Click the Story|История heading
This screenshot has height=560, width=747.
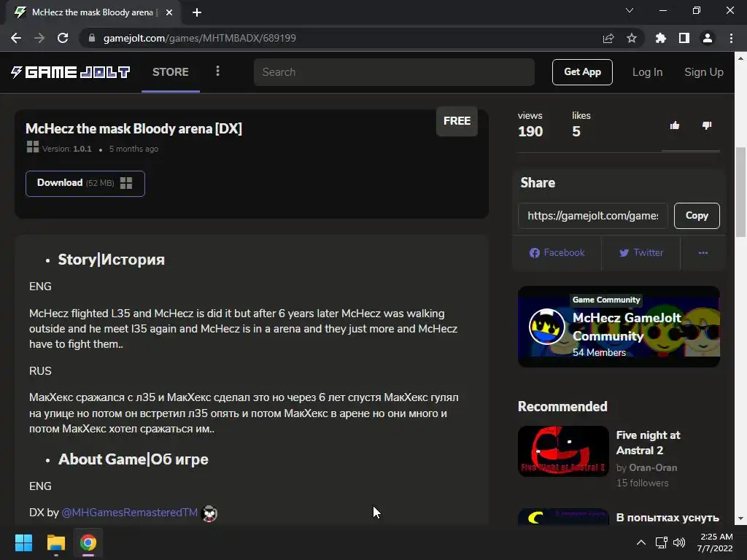[111, 260]
